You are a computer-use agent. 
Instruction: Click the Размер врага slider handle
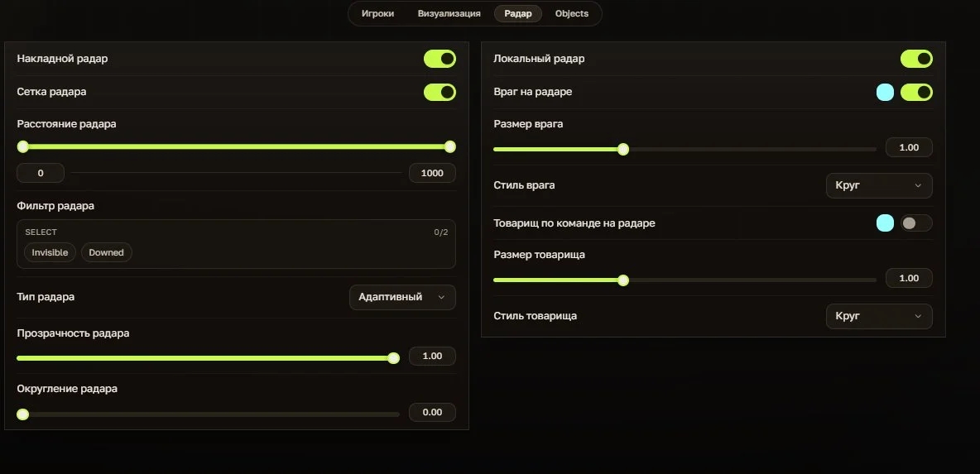[x=623, y=149]
